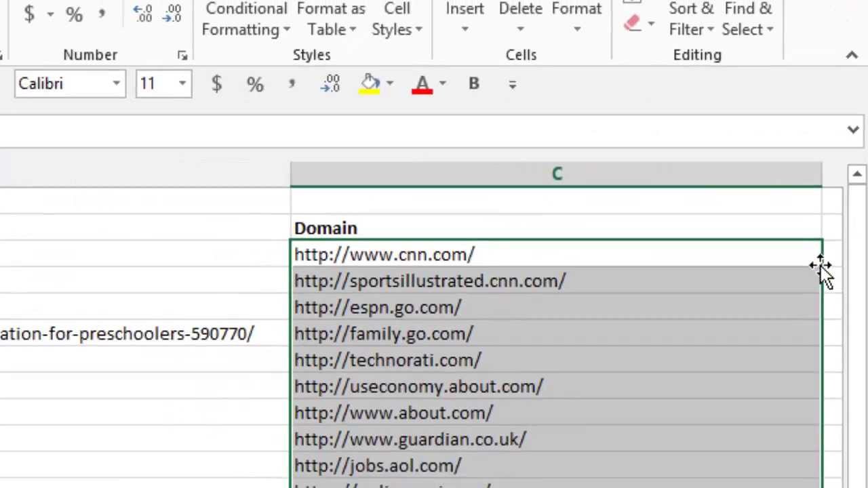Open the Cell Styles gallery
Screen dimensions: 868x488
click(x=397, y=19)
